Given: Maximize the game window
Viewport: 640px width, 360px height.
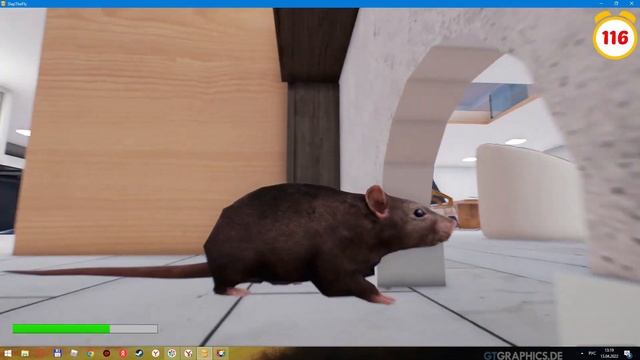Looking at the screenshot, I should pyautogui.click(x=616, y=4).
